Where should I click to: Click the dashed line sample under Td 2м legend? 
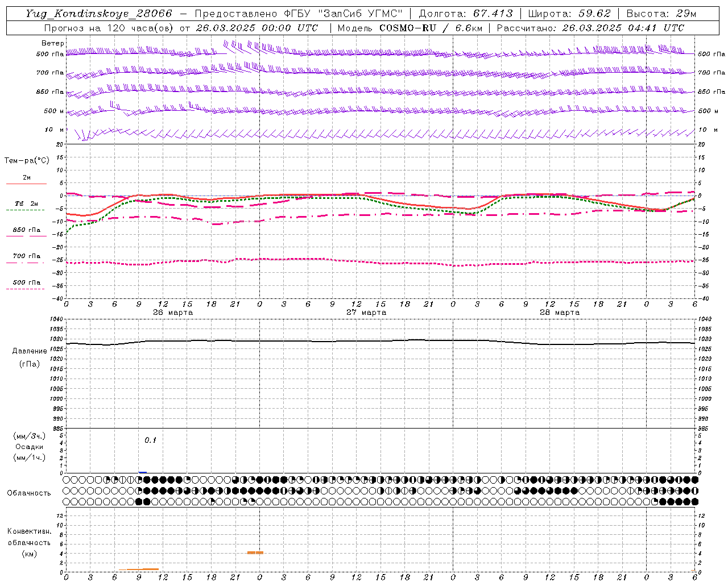click(x=25, y=210)
